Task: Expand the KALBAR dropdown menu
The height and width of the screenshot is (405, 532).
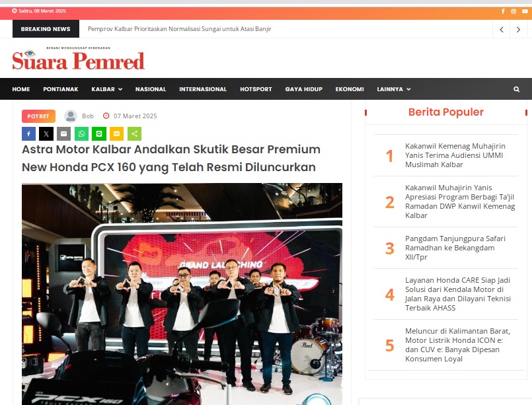Action: [106, 89]
